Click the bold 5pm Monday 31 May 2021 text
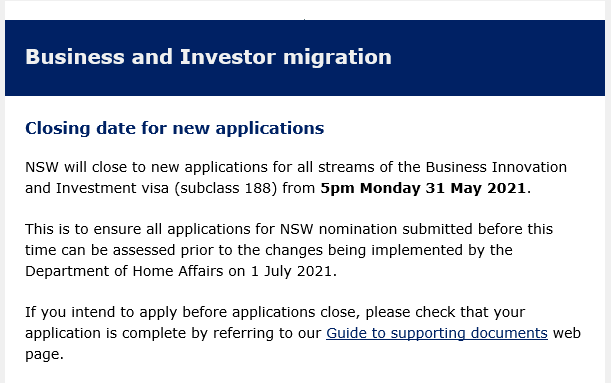The height and width of the screenshot is (383, 611). pyautogui.click(x=423, y=188)
